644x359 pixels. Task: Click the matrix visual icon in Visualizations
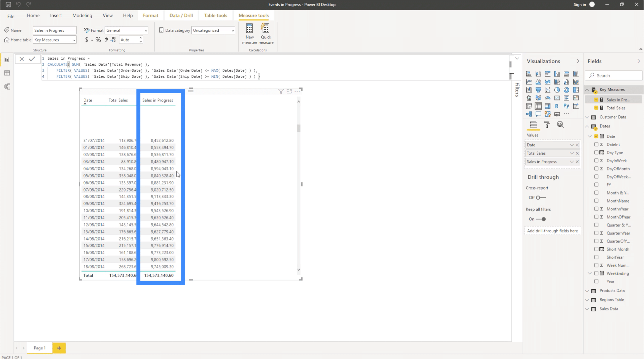(x=547, y=106)
